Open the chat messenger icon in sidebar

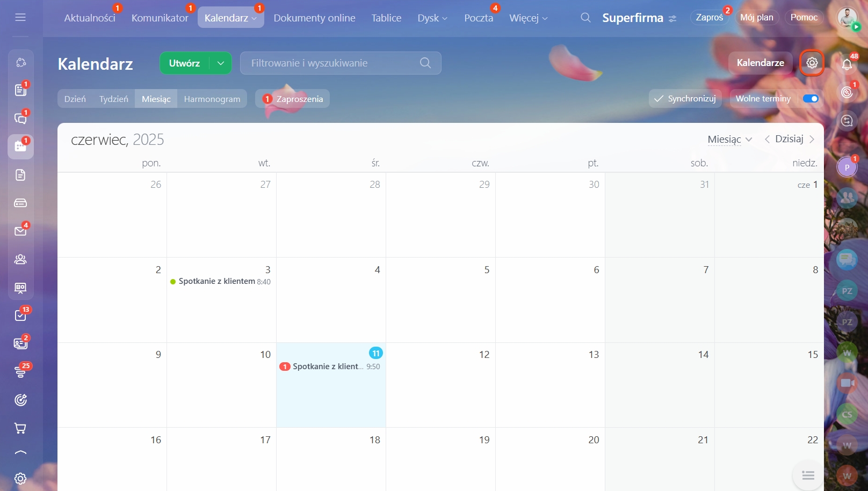pyautogui.click(x=20, y=119)
